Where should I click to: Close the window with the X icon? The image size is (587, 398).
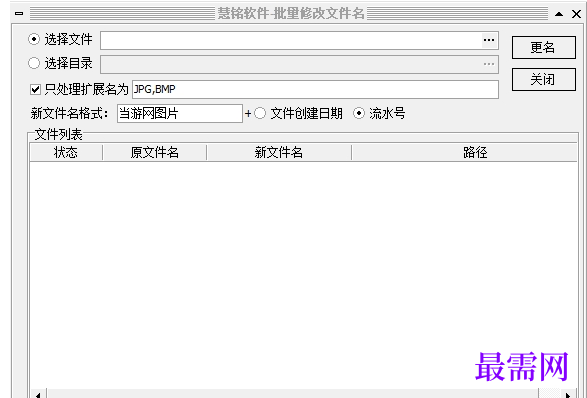577,14
